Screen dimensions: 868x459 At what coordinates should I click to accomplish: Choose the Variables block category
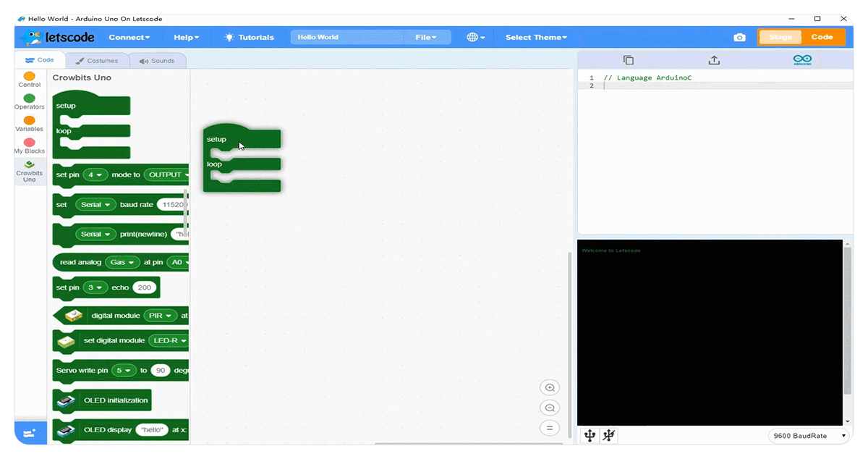pos(30,124)
